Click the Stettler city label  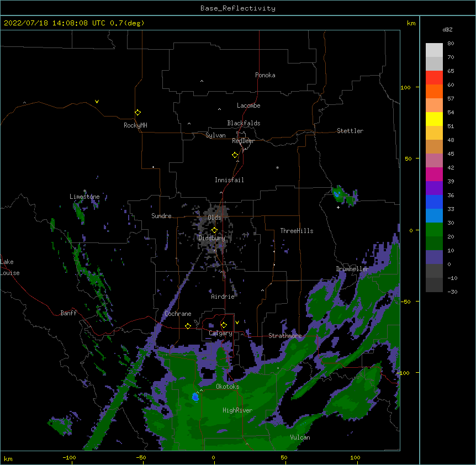350,131
